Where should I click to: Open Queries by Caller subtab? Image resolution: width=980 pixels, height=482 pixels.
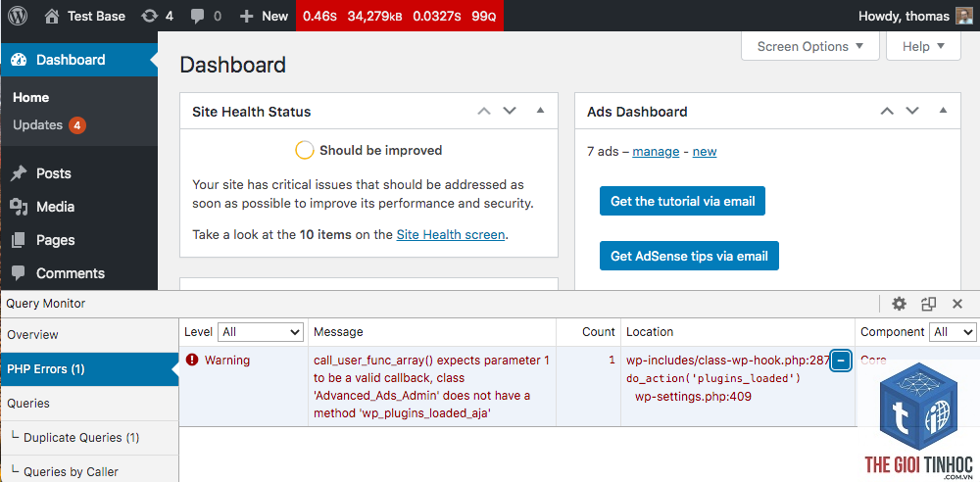coord(89,470)
